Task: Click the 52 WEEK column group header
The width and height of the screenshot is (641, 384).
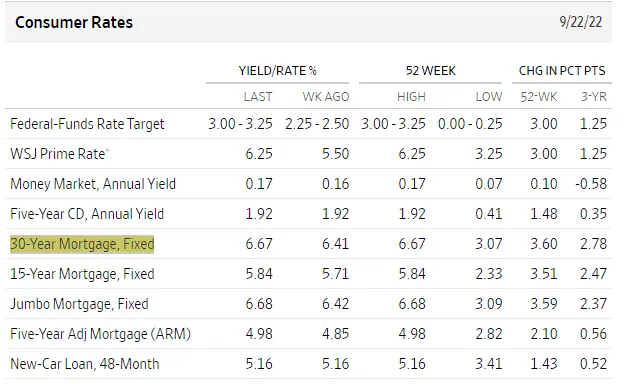Action: 430,71
